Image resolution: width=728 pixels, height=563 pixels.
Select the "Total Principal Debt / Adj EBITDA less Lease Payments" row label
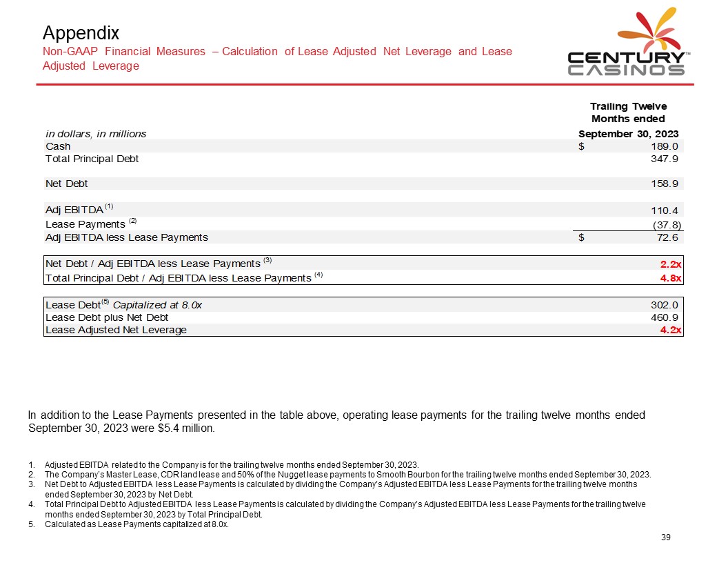pos(184,277)
